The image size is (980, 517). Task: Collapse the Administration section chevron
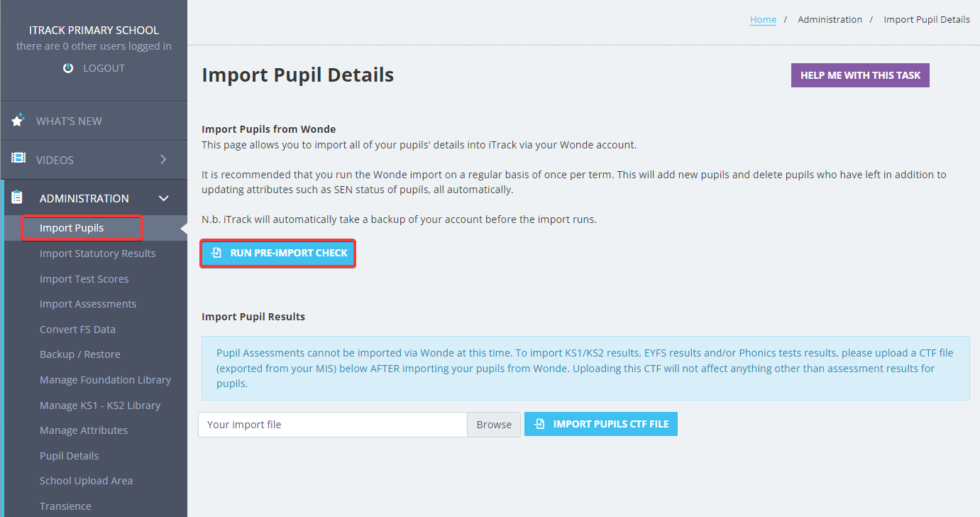coord(163,198)
